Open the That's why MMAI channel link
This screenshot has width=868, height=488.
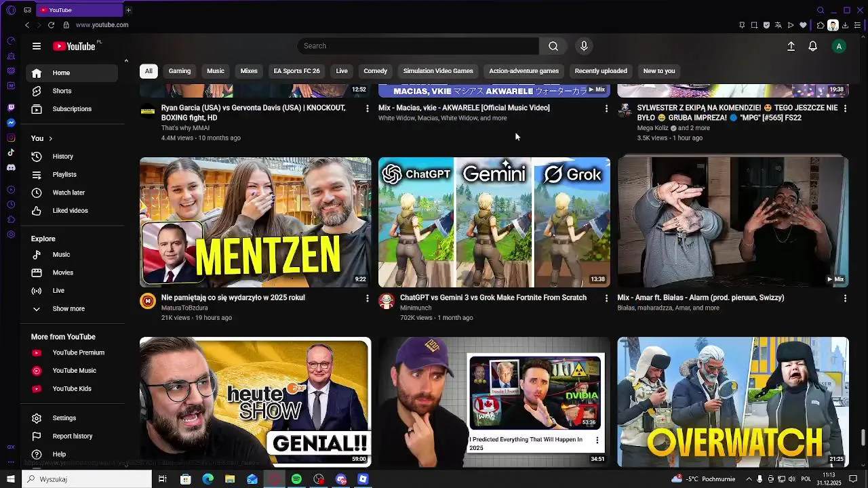(x=185, y=128)
